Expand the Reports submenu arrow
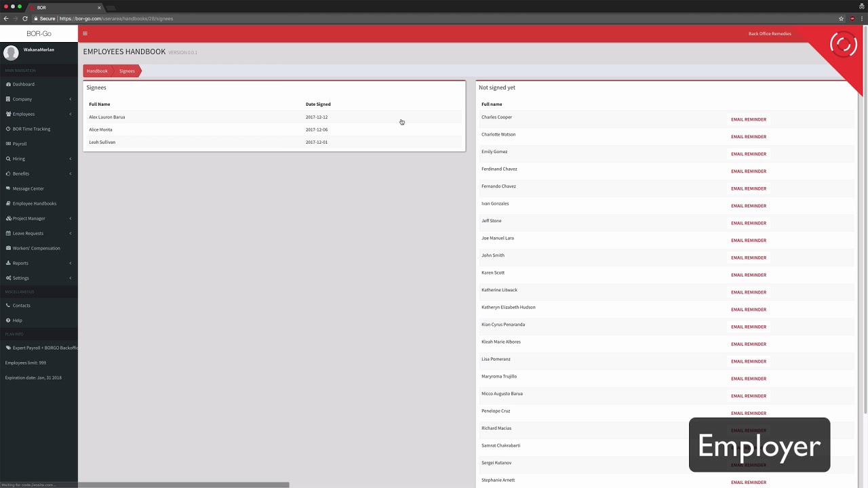 [71, 263]
